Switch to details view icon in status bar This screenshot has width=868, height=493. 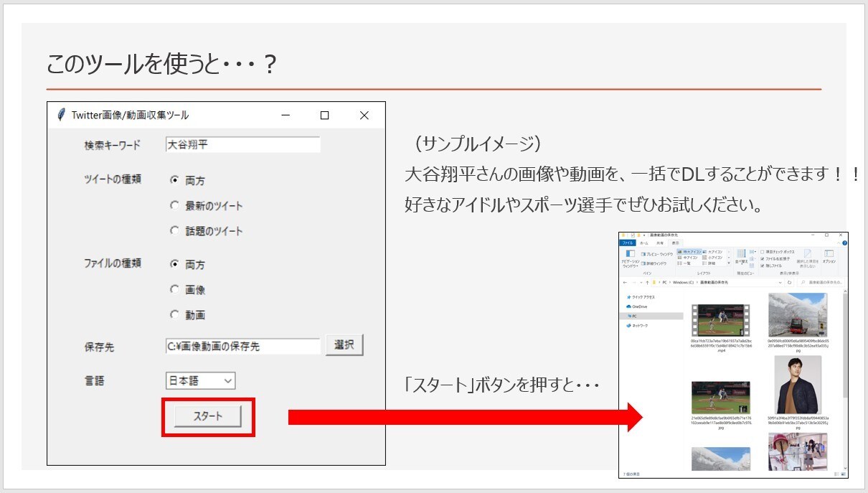pos(837,474)
